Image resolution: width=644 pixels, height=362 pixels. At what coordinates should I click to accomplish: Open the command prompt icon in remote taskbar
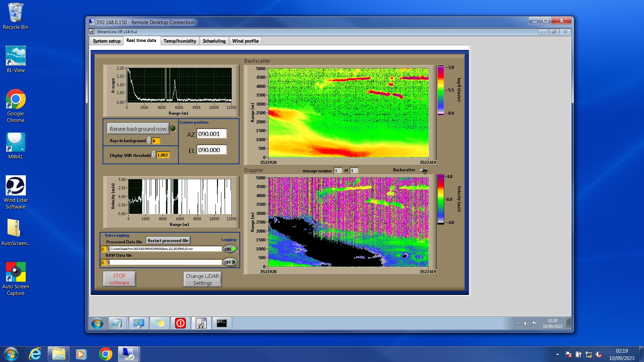coord(222,323)
